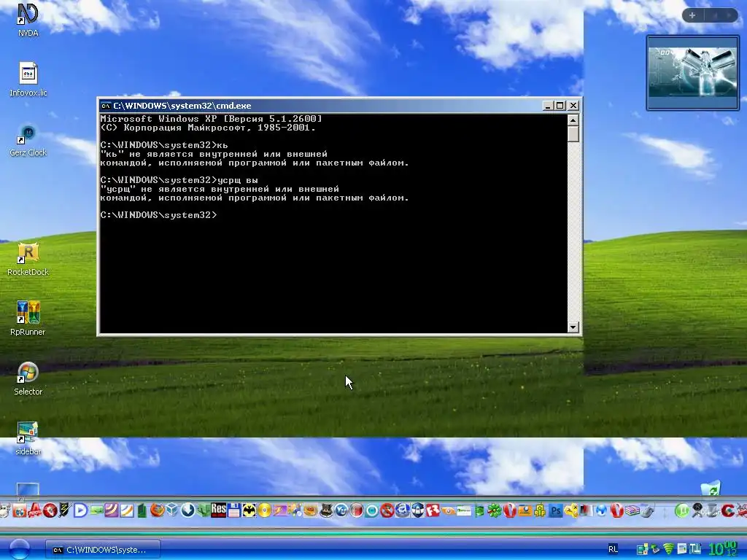Open the blue D play icon in dock

(x=80, y=510)
